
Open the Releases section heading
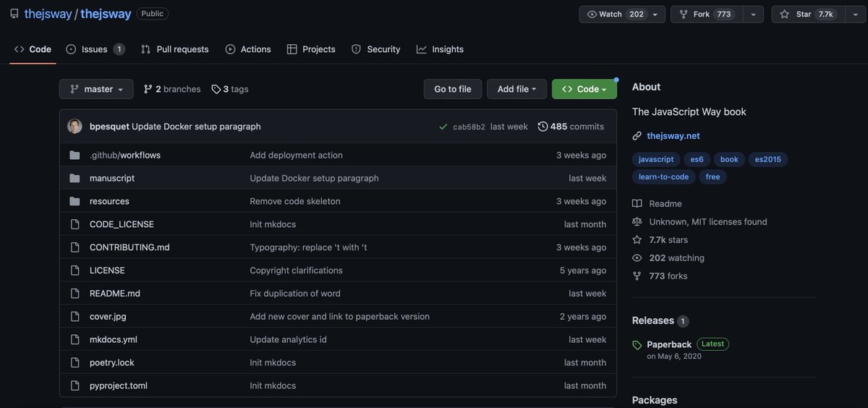coord(653,320)
